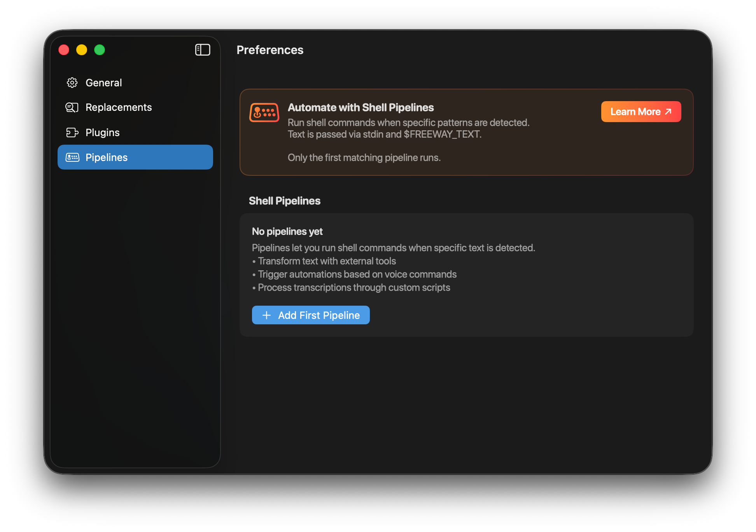The image size is (756, 532).
Task: Click the Automate with Shell Pipelines banner
Action: click(x=428, y=132)
